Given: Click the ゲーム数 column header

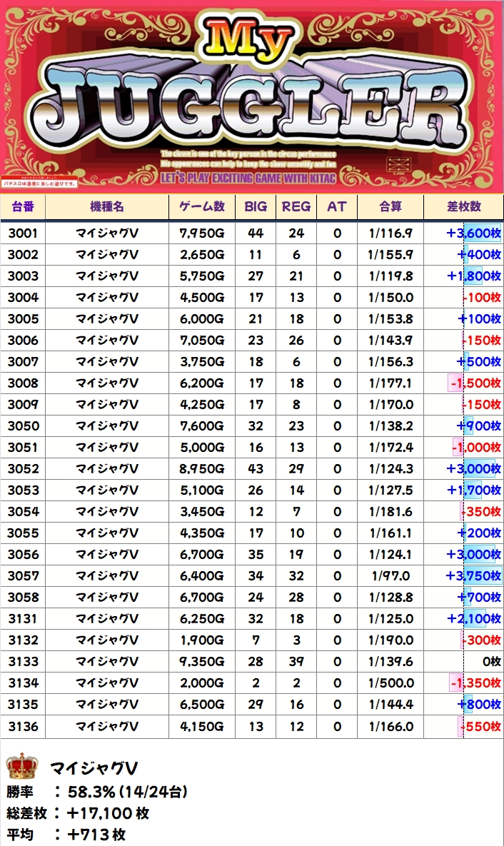Looking at the screenshot, I should pyautogui.click(x=202, y=206).
